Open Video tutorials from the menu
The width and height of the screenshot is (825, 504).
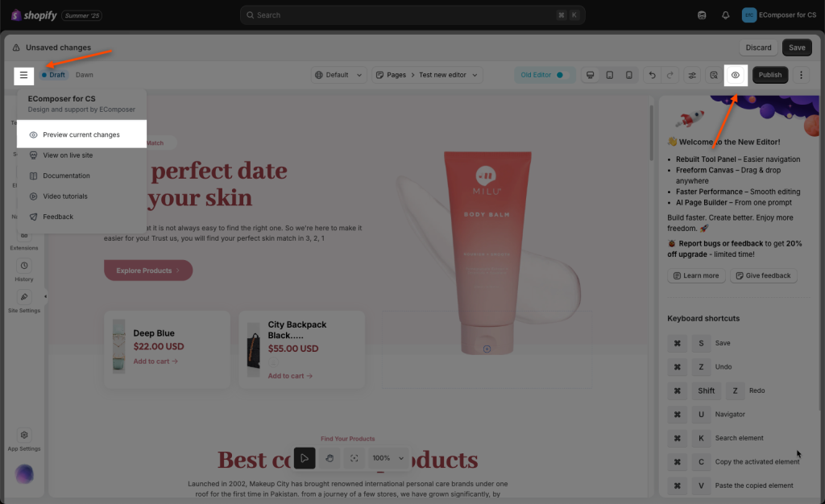tap(81, 196)
